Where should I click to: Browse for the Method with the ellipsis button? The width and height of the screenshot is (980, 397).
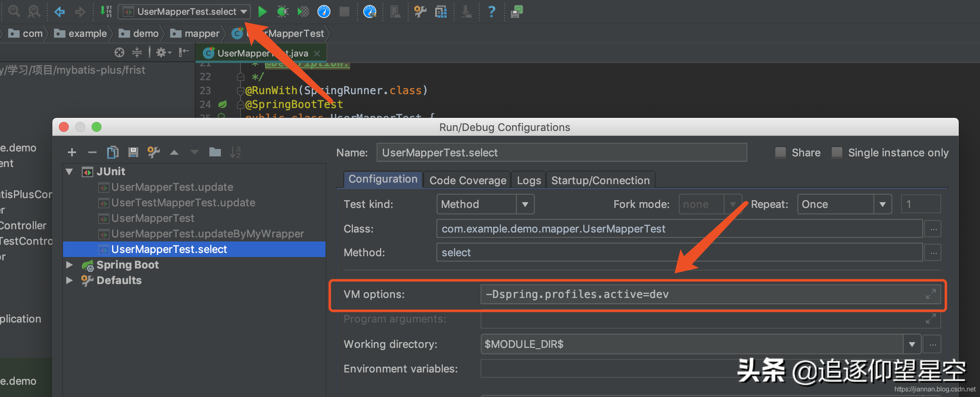tap(933, 253)
